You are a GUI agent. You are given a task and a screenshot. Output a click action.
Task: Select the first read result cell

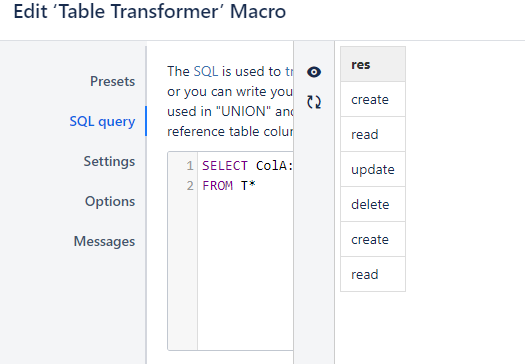coord(373,134)
